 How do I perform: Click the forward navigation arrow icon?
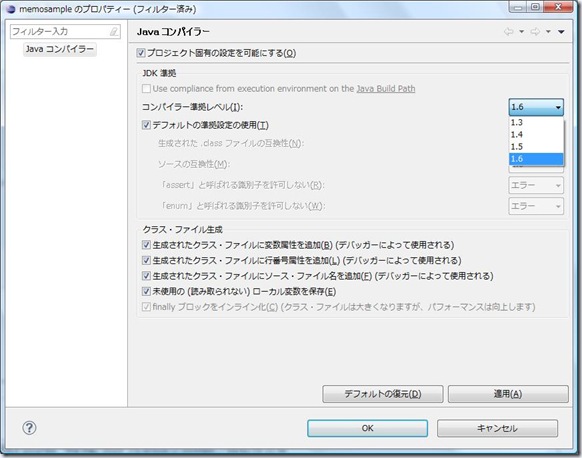pos(535,32)
